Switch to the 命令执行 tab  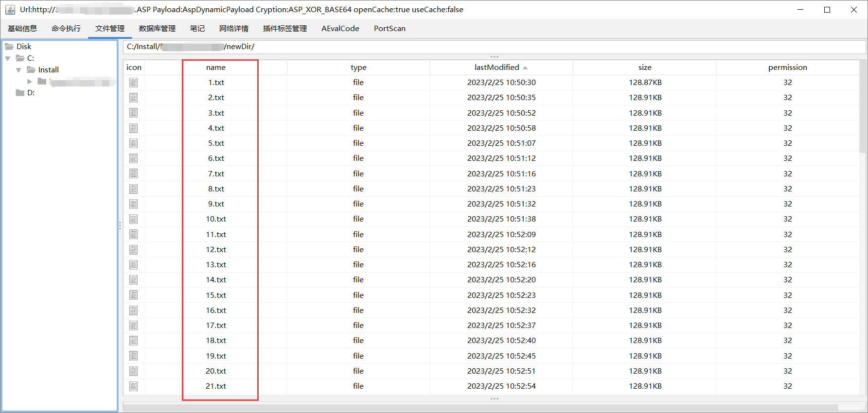66,29
